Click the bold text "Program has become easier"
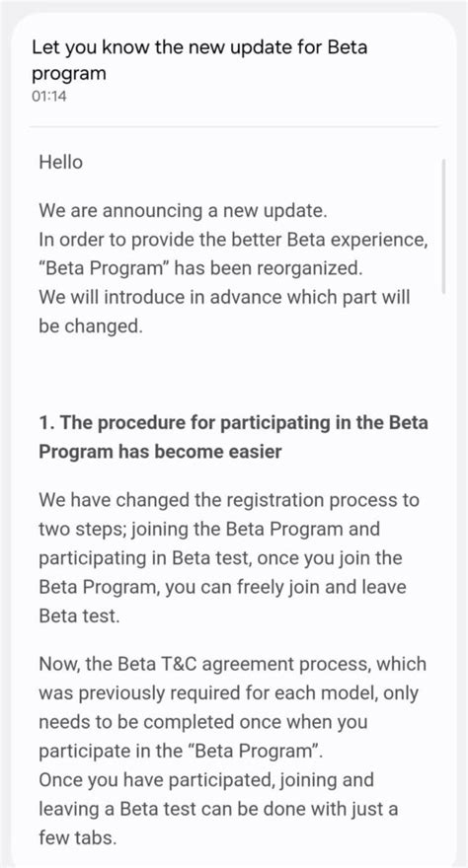The height and width of the screenshot is (868, 468). (160, 452)
